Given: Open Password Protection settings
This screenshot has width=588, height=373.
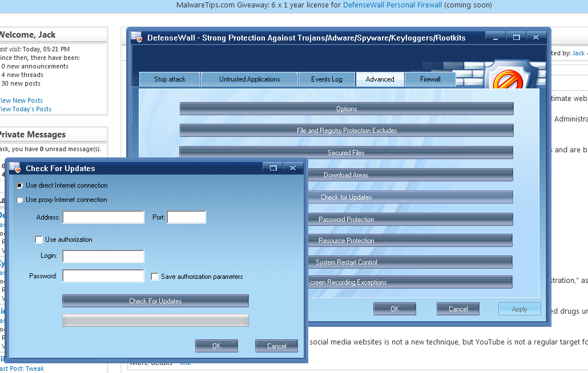Looking at the screenshot, I should [410, 220].
